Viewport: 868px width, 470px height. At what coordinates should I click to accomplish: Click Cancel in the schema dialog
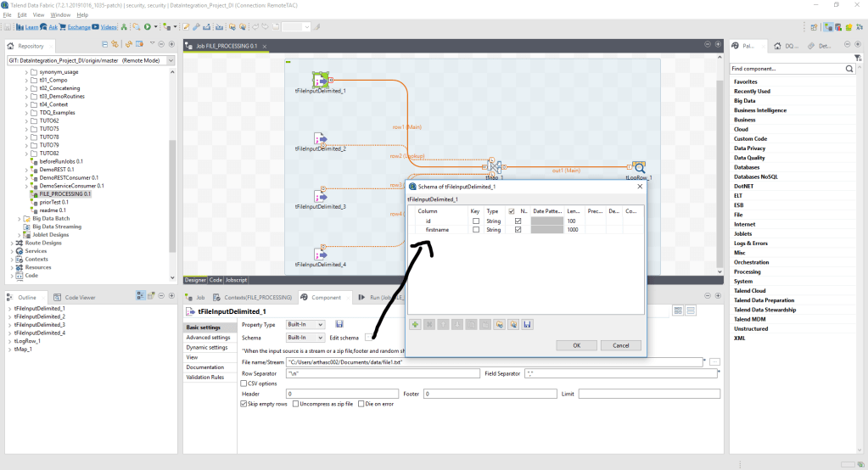pos(620,345)
